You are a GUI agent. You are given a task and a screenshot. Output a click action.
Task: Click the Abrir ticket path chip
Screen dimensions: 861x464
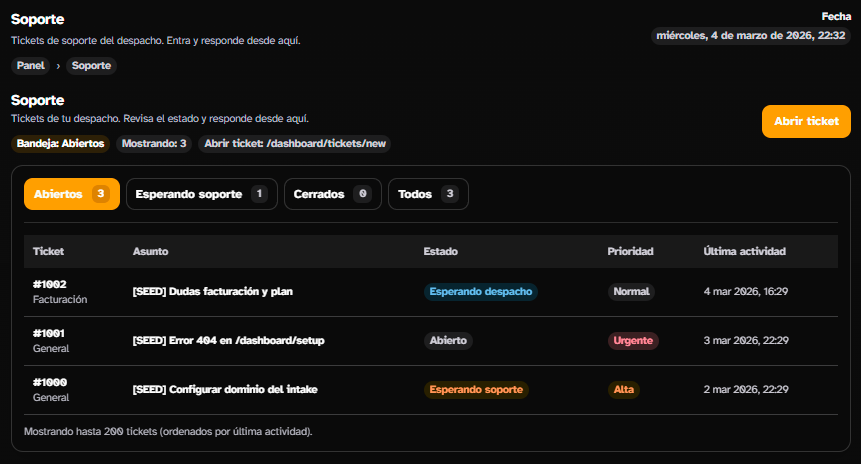[294, 144]
